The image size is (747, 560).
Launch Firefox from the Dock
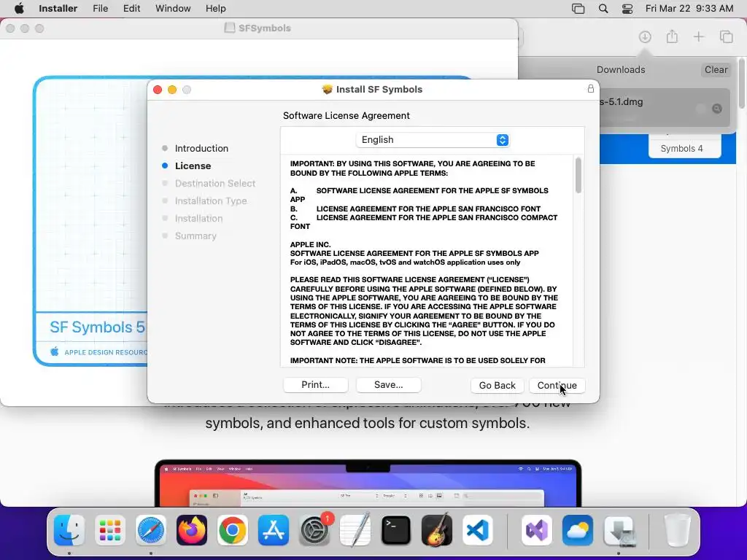192,530
